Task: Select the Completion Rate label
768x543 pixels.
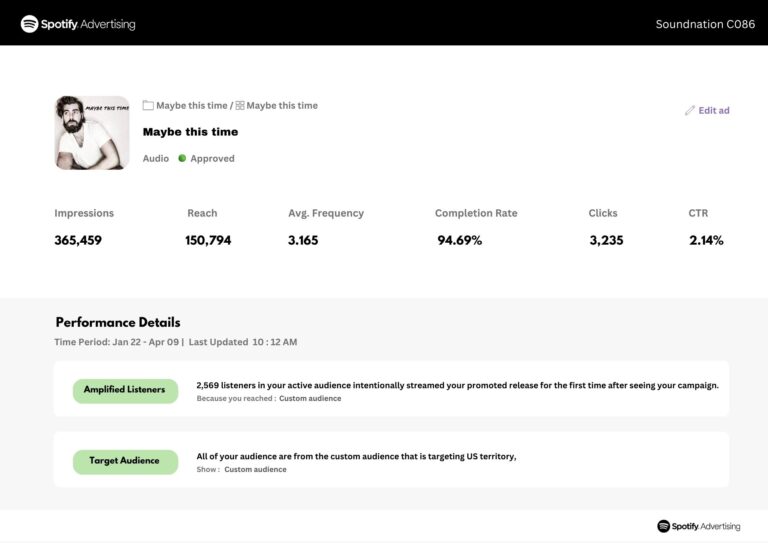Action: pyautogui.click(x=476, y=213)
